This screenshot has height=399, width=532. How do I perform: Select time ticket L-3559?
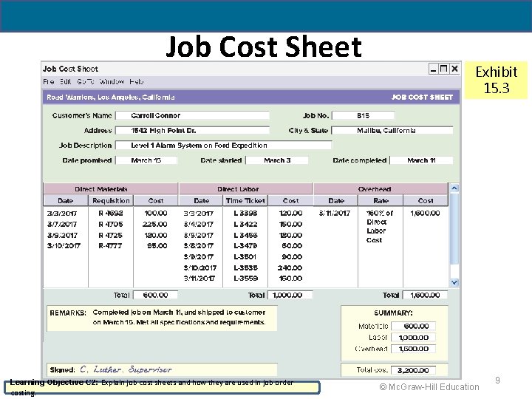pyautogui.click(x=245, y=279)
